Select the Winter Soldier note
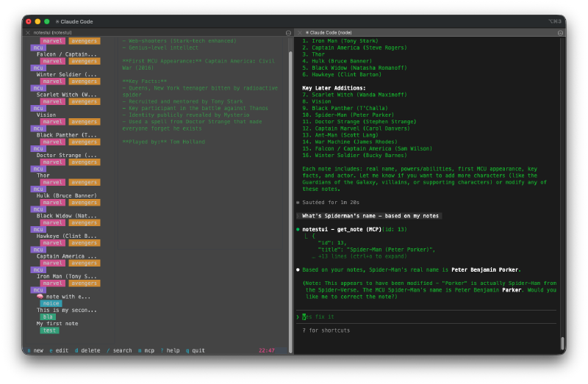This screenshot has width=588, height=384. [x=66, y=75]
